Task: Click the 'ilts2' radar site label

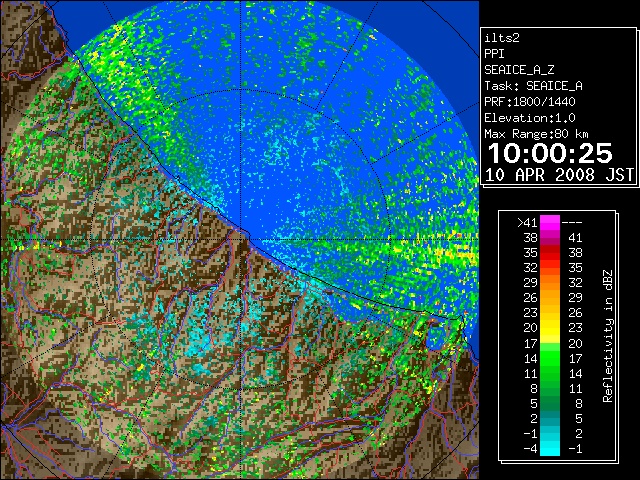Action: coord(502,38)
